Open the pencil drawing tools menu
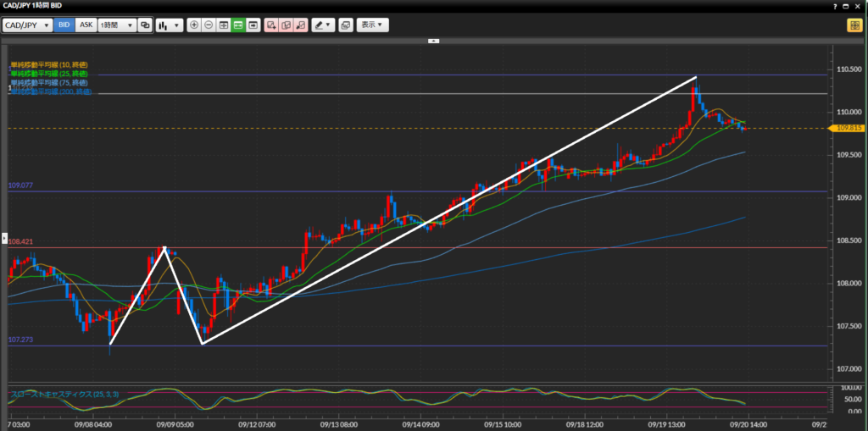The width and height of the screenshot is (868, 431). coord(322,25)
